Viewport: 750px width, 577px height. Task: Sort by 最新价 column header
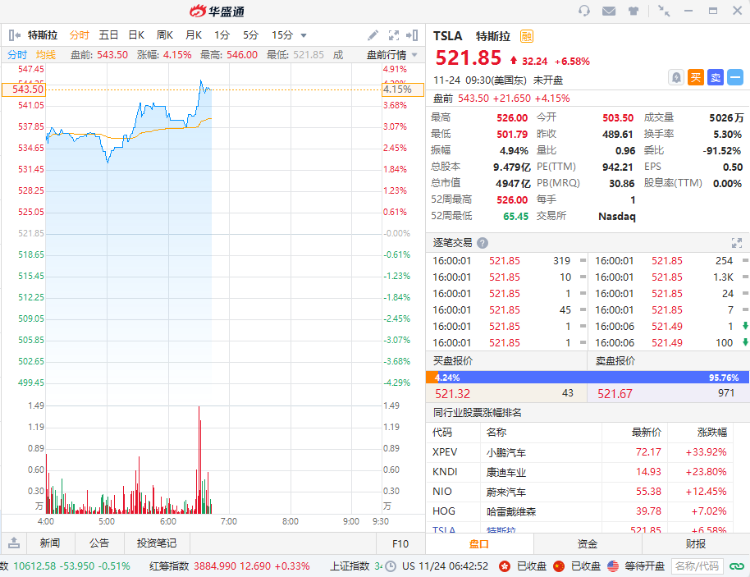646,433
